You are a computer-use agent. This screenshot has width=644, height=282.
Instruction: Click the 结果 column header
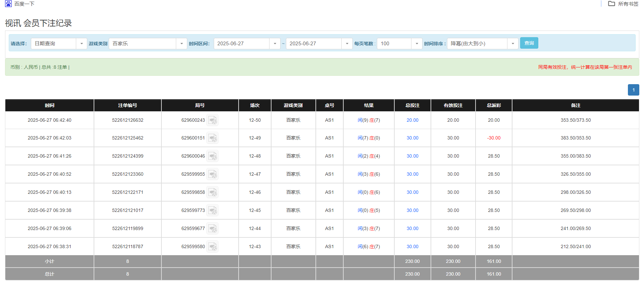[369, 105]
